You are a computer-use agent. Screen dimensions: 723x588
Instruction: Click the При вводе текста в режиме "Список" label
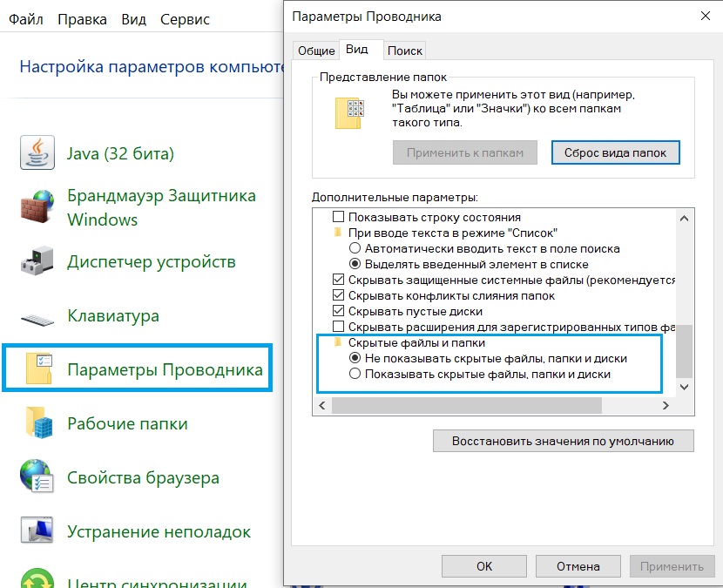point(453,233)
